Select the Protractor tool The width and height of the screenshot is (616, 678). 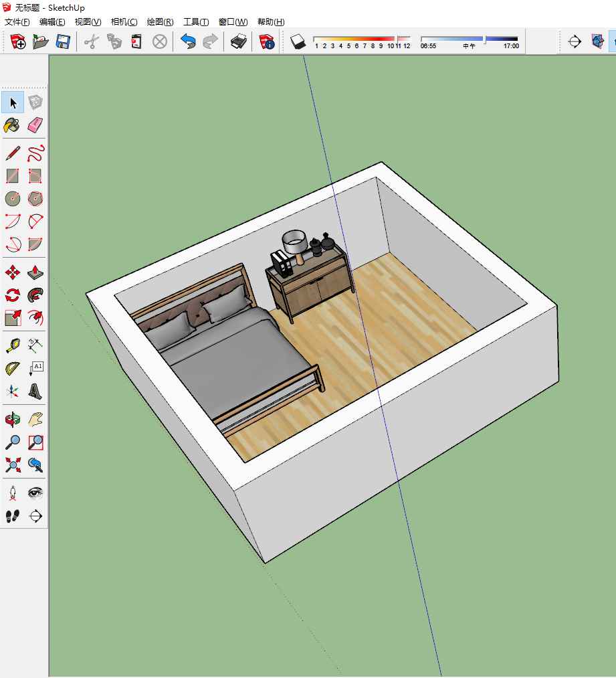point(13,369)
